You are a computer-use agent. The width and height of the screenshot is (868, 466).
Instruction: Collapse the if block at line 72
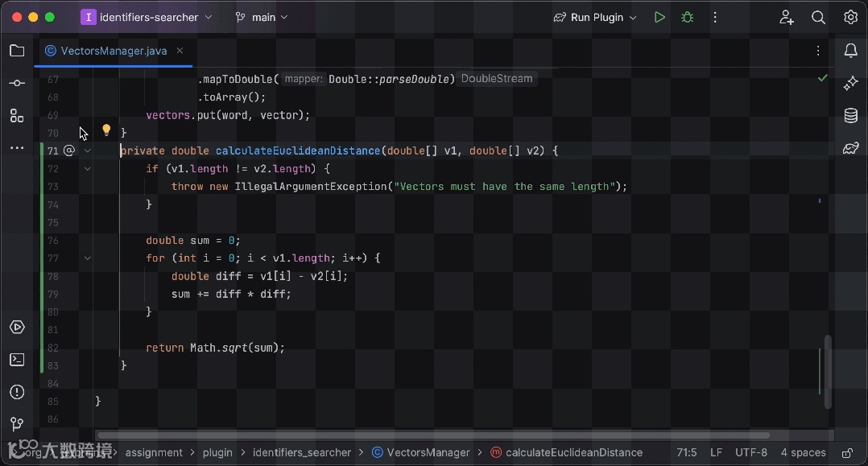point(88,169)
